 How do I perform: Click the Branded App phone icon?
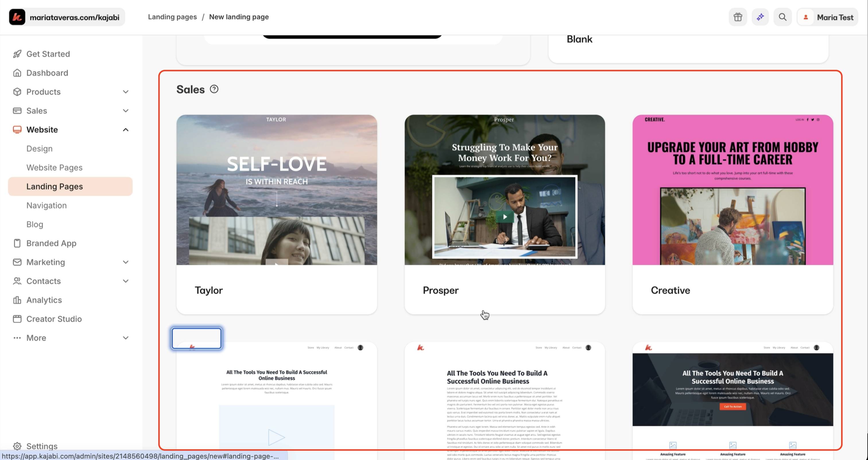tap(17, 243)
